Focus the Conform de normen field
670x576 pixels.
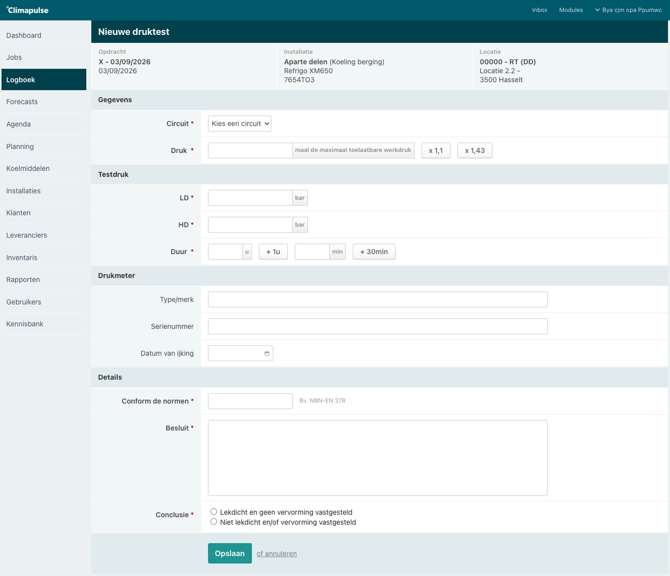(x=250, y=401)
